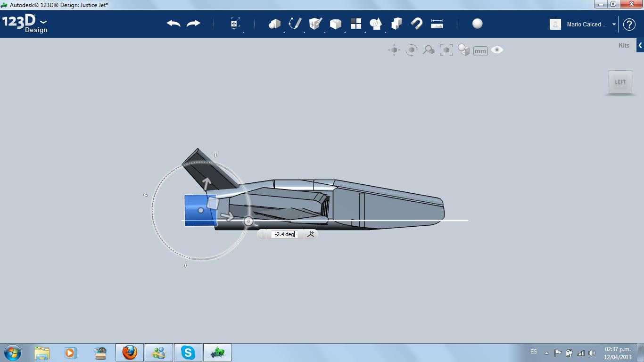
Task: Open the taskbar clock and date
Action: click(618, 353)
